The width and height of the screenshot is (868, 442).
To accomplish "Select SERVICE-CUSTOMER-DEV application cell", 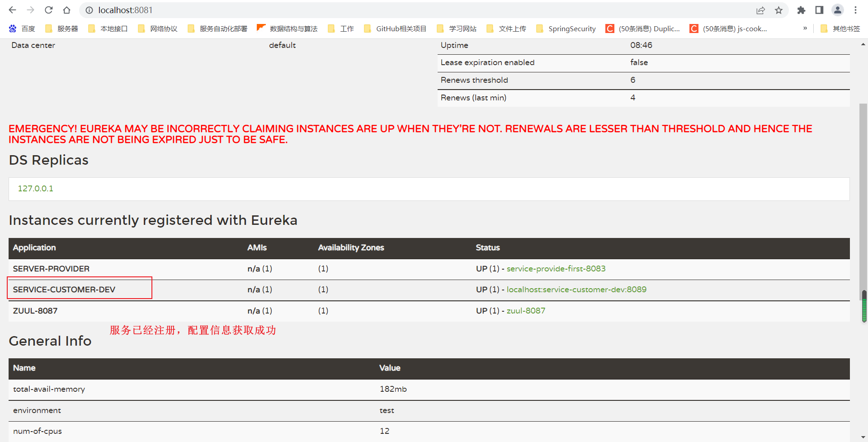I will pyautogui.click(x=64, y=290).
